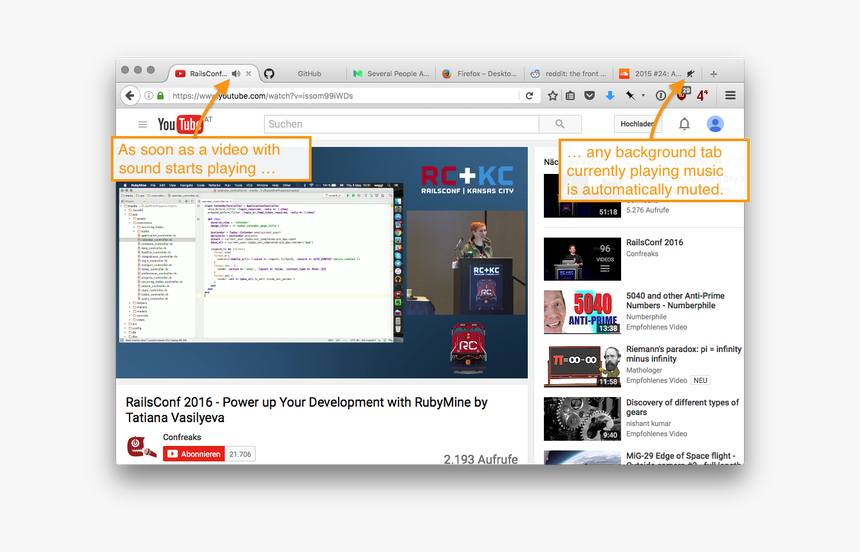Image resolution: width=860 pixels, height=552 pixels.
Task: Click the red '4°' weather extension icon
Action: coord(702,95)
